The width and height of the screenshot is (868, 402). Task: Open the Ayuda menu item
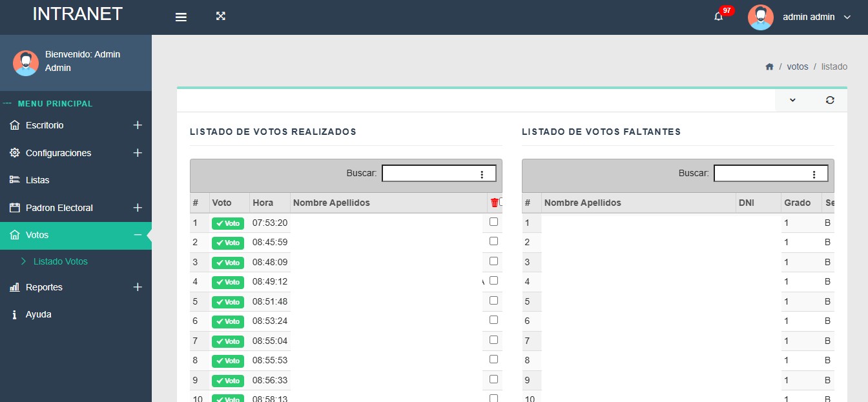pyautogui.click(x=76, y=314)
